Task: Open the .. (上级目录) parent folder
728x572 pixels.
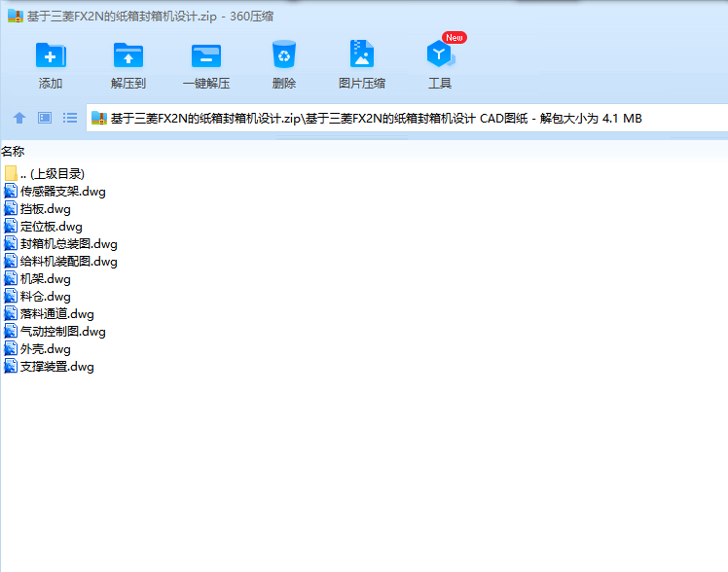Action: point(45,173)
